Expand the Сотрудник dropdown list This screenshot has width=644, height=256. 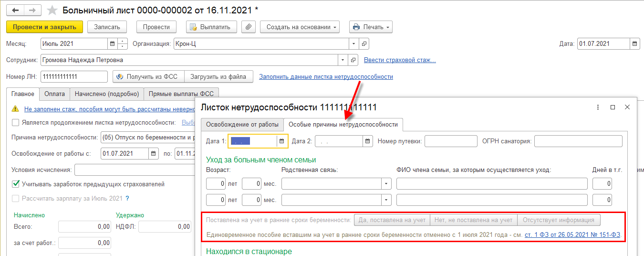[343, 60]
